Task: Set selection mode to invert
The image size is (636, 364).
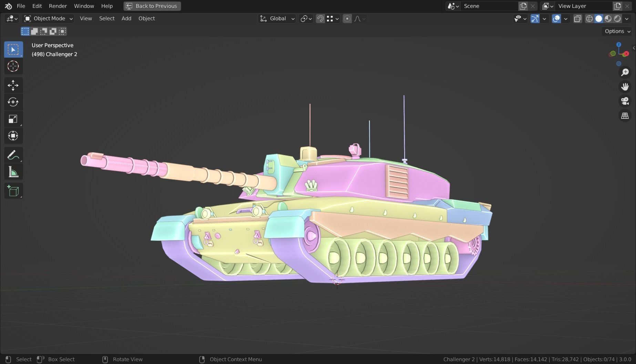Action: [x=53, y=31]
